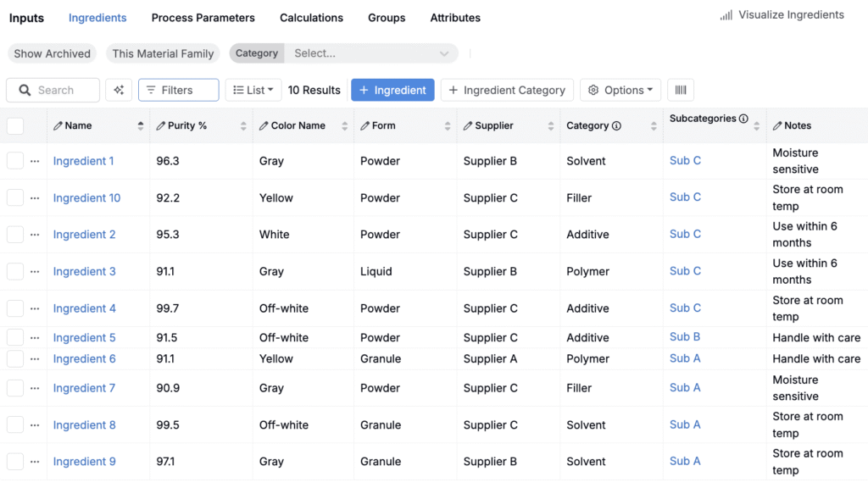Image resolution: width=868 pixels, height=488 pixels.
Task: Check the box for Ingredient 2
Action: click(15, 235)
